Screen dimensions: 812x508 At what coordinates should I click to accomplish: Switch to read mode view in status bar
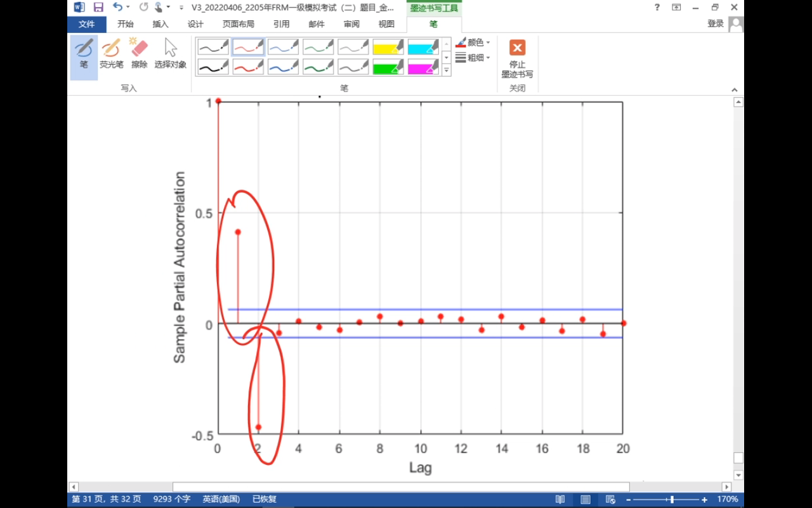[560, 500]
